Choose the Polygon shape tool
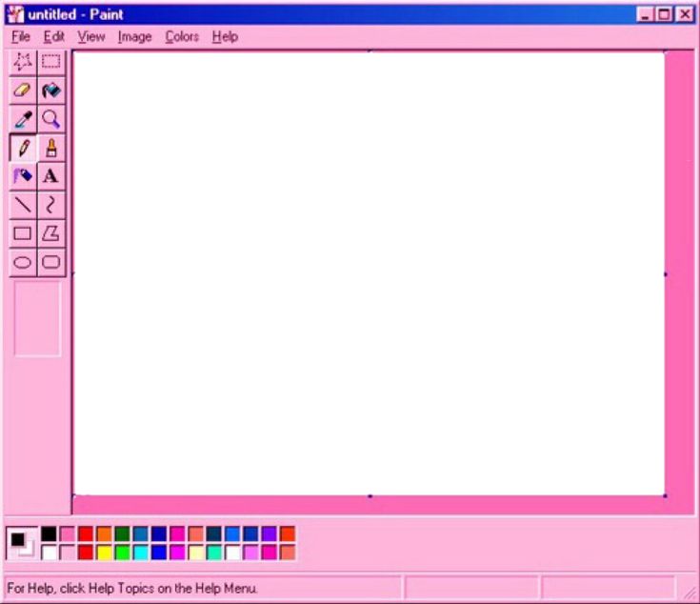Screen dimensions: 700x604 tap(50, 233)
